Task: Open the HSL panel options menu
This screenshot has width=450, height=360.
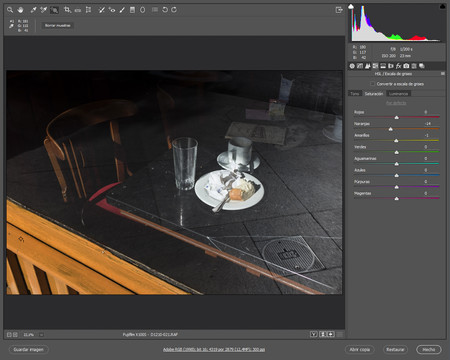Action: [443, 74]
